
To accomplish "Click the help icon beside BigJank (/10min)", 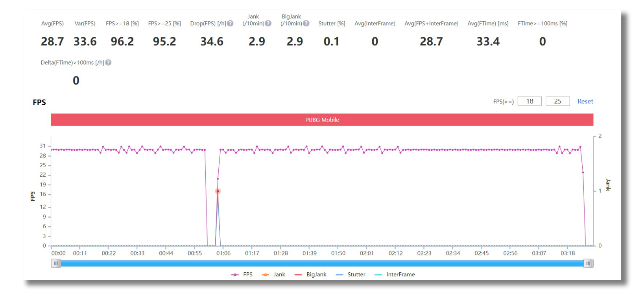I will (x=306, y=24).
